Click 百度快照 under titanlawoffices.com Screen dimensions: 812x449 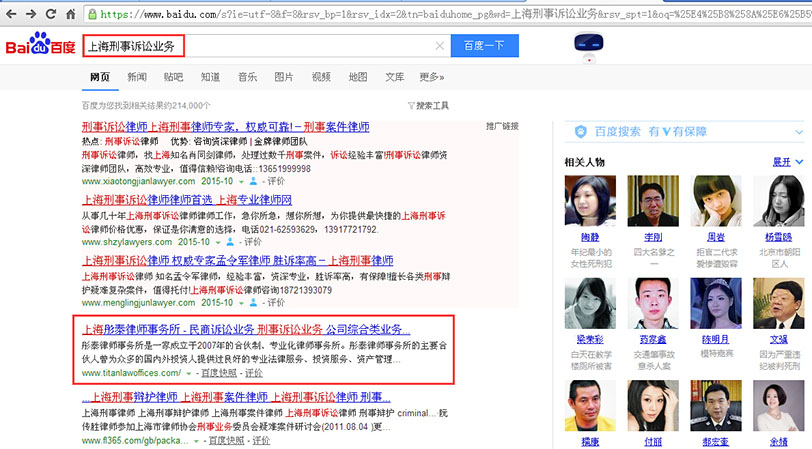(219, 373)
